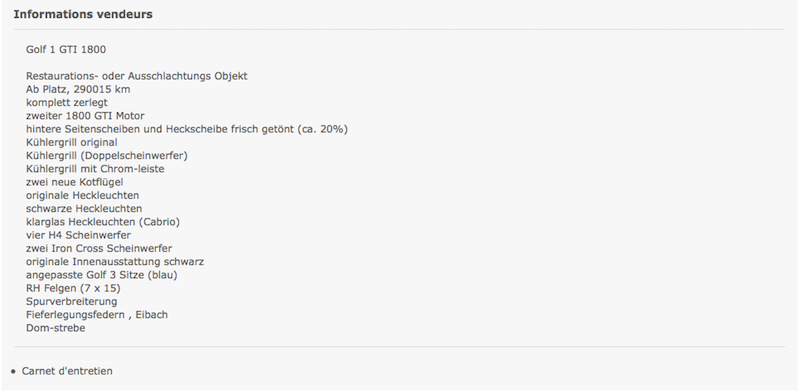Select the Fieferlegungsfedern , Eibach line
The image size is (800, 392).
[97, 315]
